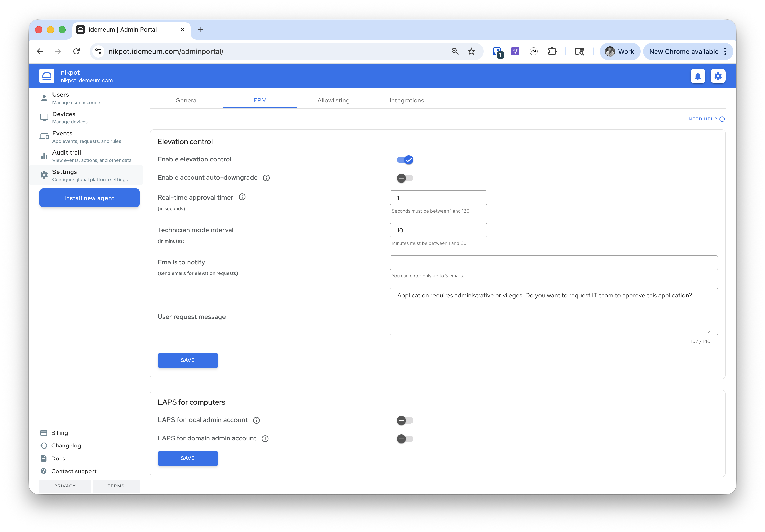Click the idemeum logo in the header
This screenshot has width=765, height=532.
(x=47, y=76)
